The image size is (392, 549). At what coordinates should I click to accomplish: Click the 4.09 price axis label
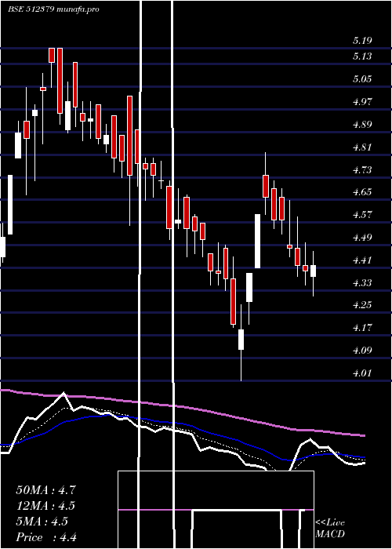(x=362, y=350)
